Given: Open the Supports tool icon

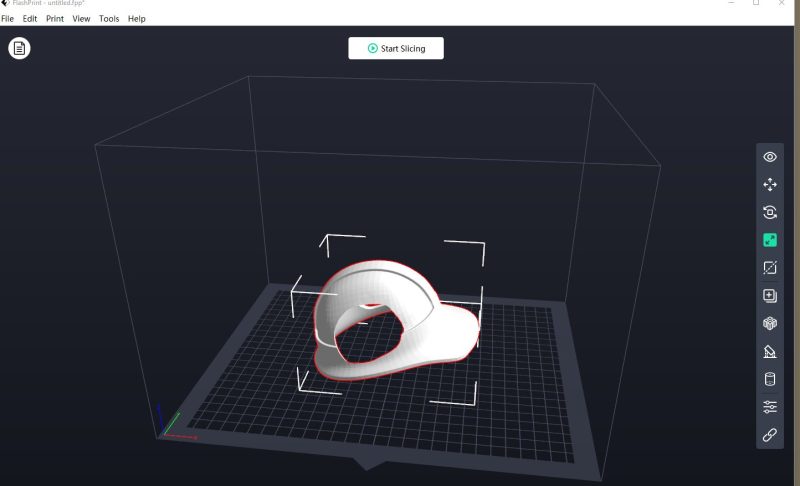Looking at the screenshot, I should click(x=770, y=351).
